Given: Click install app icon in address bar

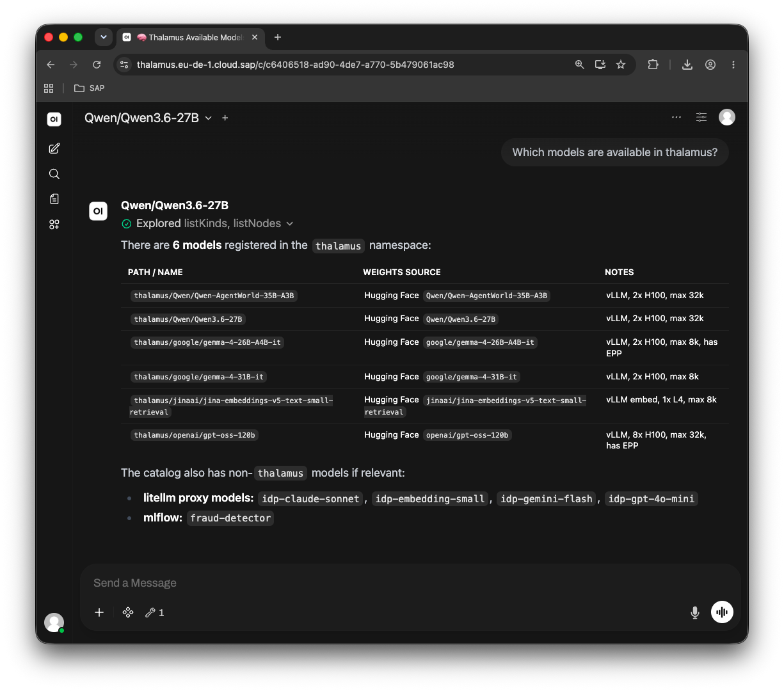Looking at the screenshot, I should pyautogui.click(x=600, y=65).
